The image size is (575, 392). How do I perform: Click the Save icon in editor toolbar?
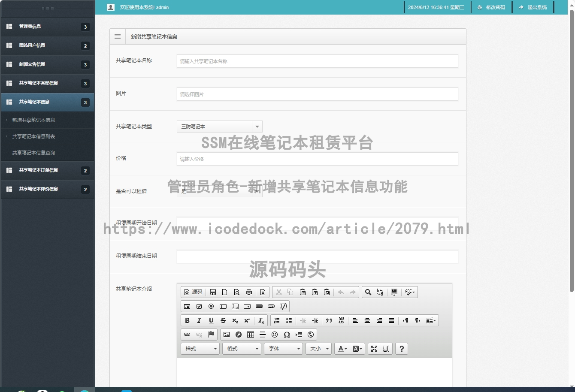(213, 292)
